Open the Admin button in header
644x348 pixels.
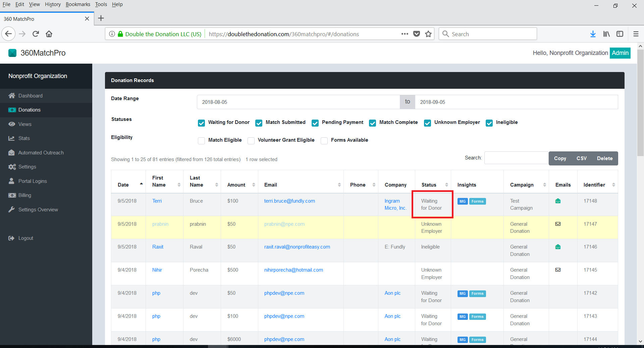(620, 53)
